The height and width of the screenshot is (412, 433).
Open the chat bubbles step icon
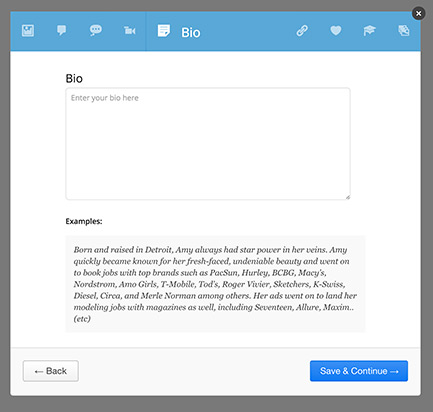coord(96,31)
